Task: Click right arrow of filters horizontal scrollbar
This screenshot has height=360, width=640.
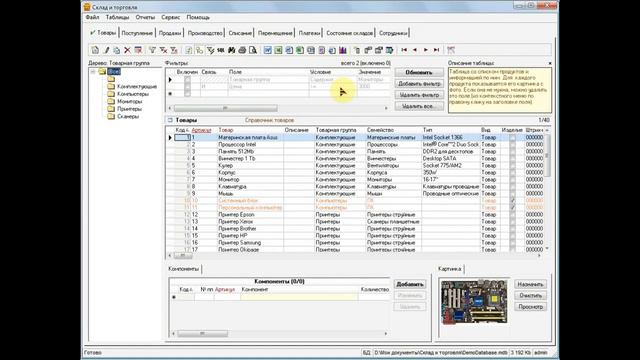Action: pyautogui.click(x=386, y=108)
